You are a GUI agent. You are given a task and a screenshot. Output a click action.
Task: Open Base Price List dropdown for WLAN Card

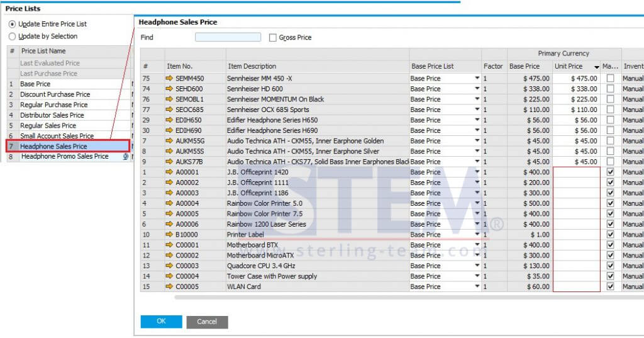[x=477, y=286]
